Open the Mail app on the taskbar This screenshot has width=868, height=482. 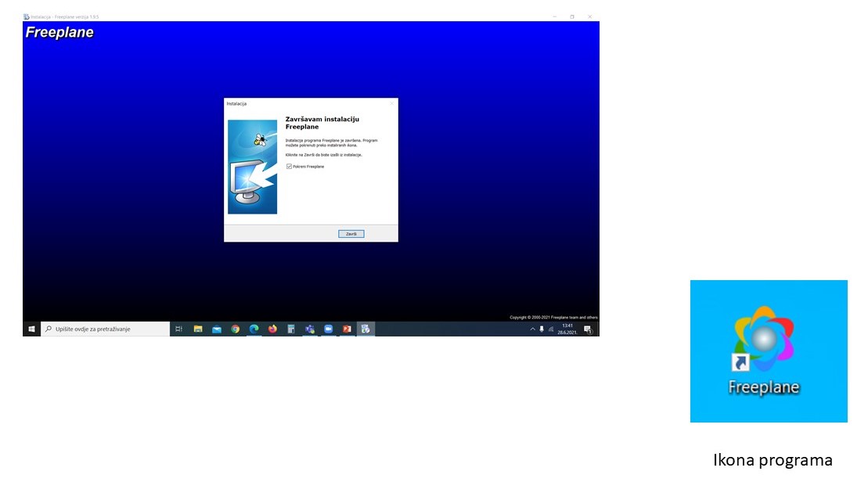[217, 329]
